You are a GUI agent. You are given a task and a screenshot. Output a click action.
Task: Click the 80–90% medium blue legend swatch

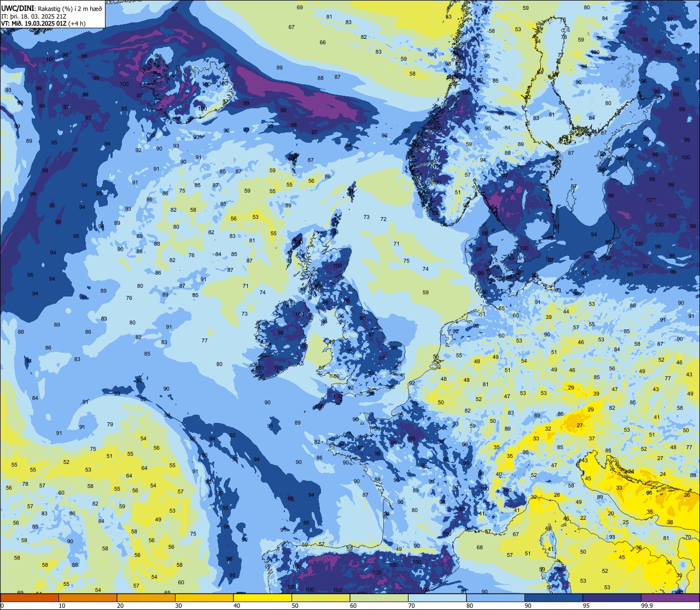pos(495,597)
